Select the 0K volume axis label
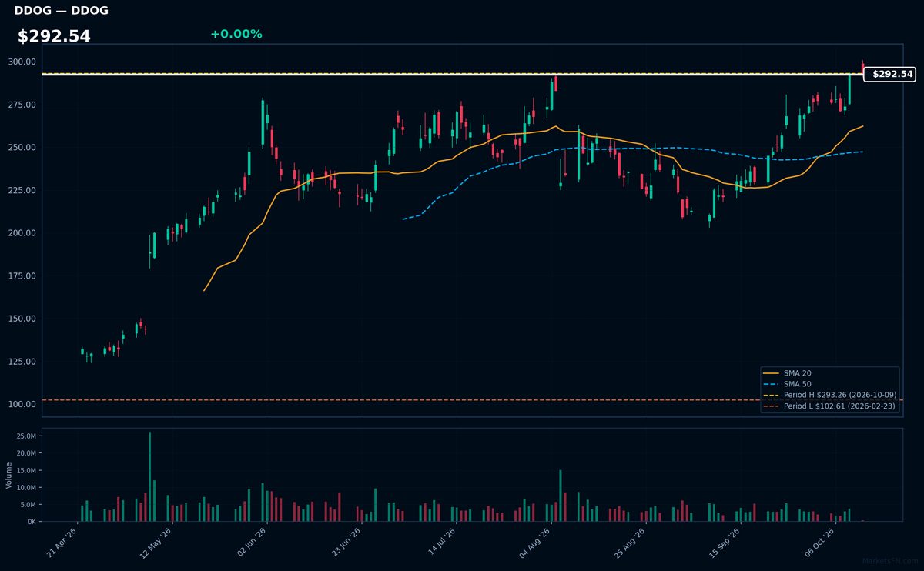 point(32,522)
